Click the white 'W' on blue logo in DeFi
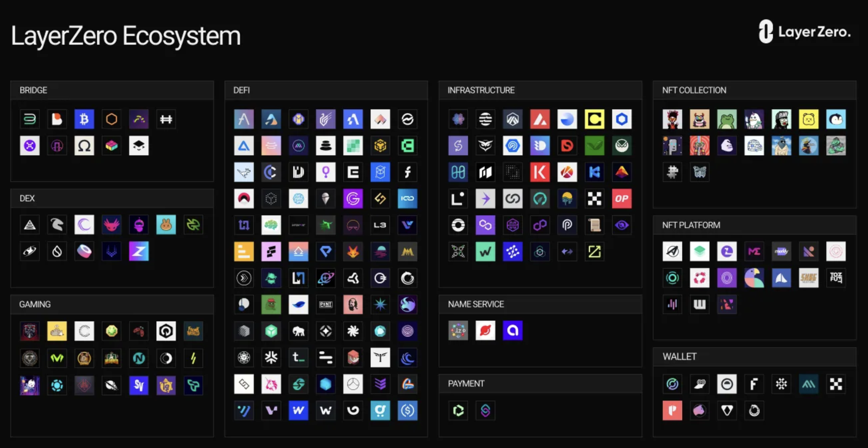Image resolution: width=868 pixels, height=448 pixels. click(298, 411)
